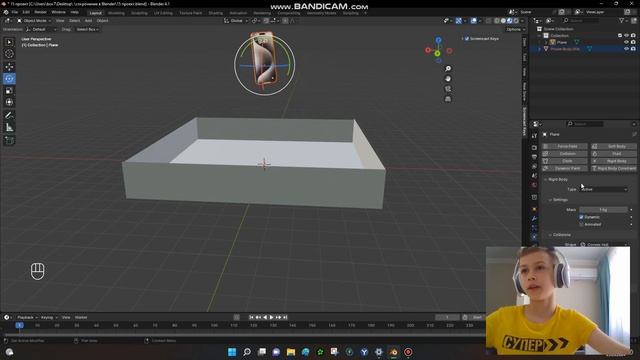
Task: Open the World properties red tab icon
Action: click(x=534, y=185)
